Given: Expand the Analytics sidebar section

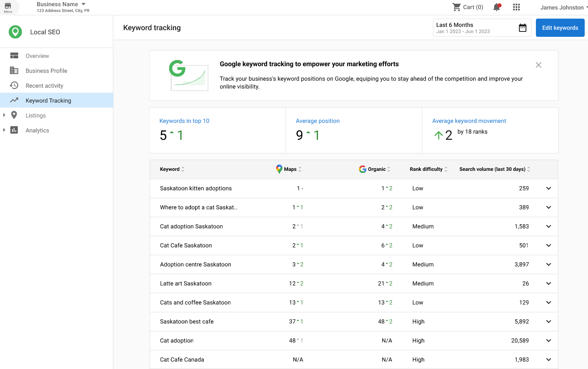Looking at the screenshot, I should point(4,130).
